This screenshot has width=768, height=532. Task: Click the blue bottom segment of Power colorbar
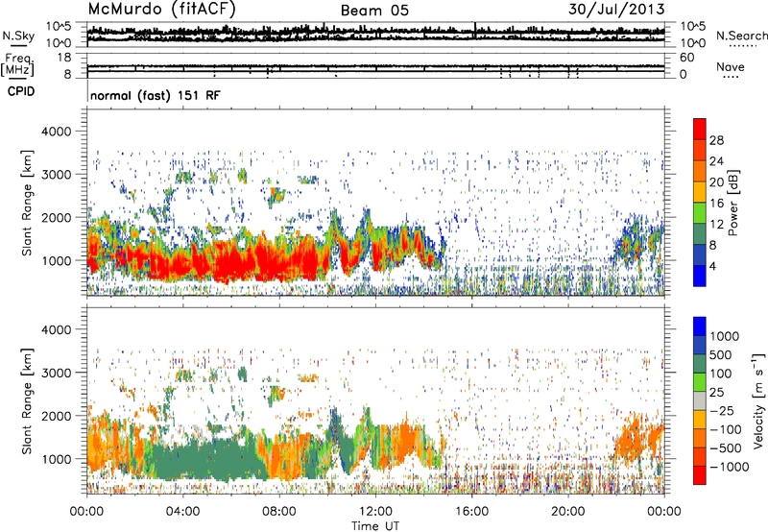700,276
